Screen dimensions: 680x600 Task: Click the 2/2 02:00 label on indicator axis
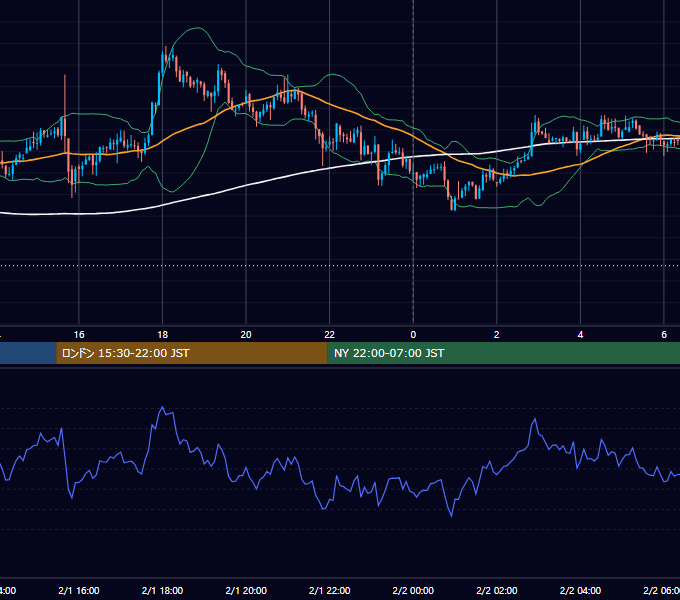[497, 590]
